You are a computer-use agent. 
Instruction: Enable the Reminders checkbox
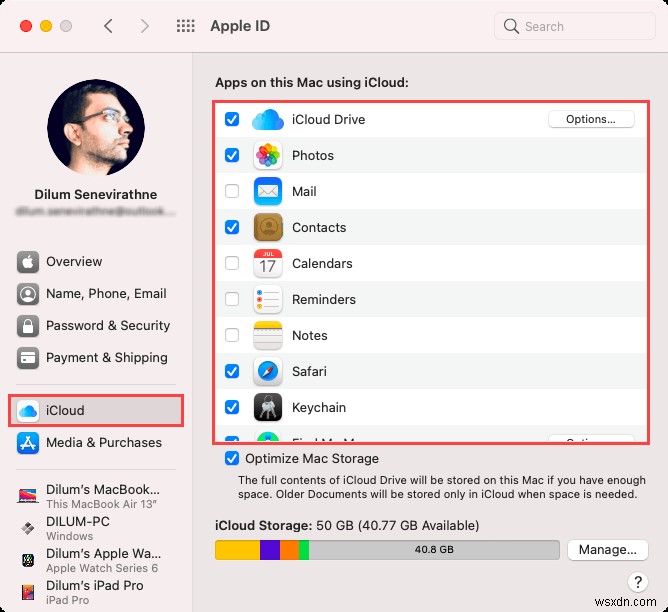(232, 299)
